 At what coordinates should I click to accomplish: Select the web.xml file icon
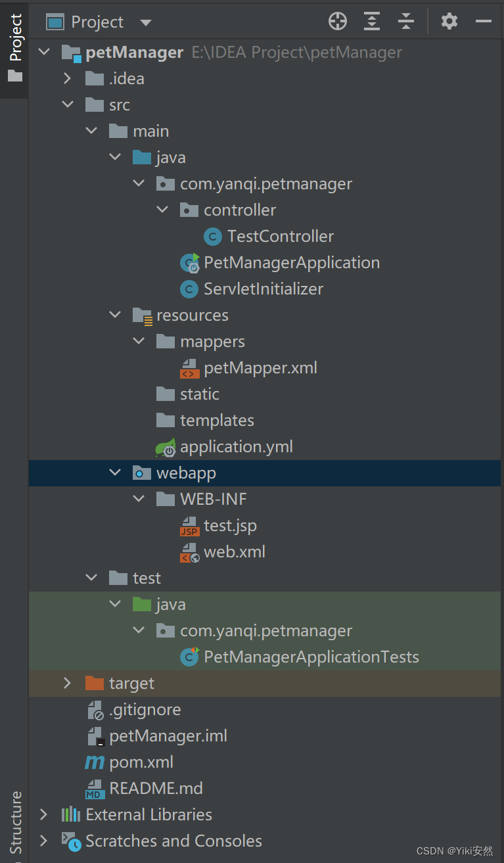click(x=189, y=552)
